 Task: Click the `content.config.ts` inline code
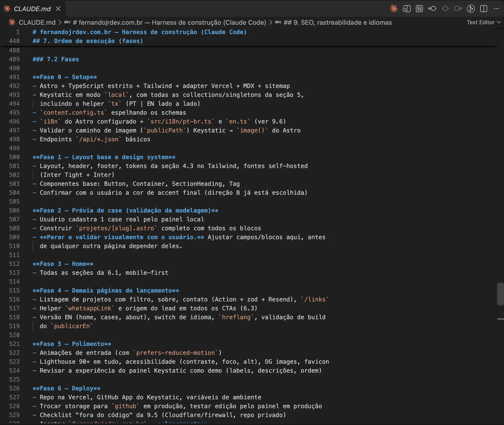(x=73, y=113)
